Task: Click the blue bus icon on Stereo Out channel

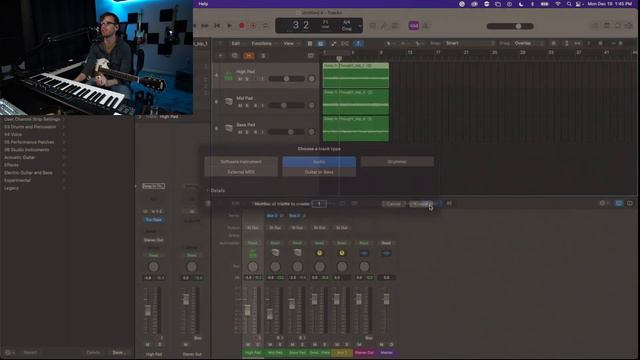Action: 364,253
